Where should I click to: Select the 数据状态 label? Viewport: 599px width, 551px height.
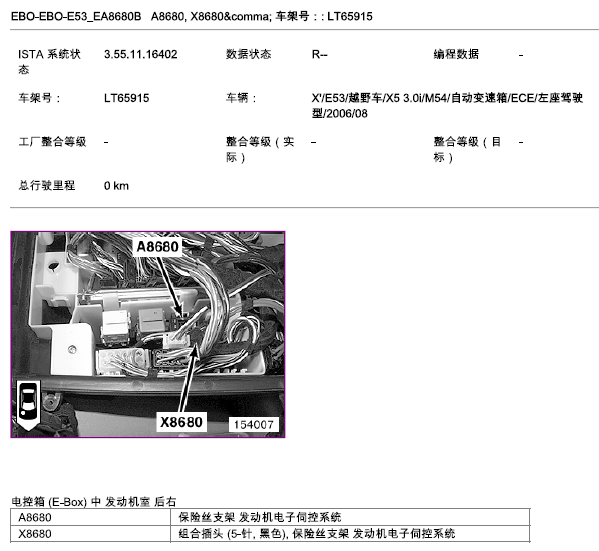248,54
